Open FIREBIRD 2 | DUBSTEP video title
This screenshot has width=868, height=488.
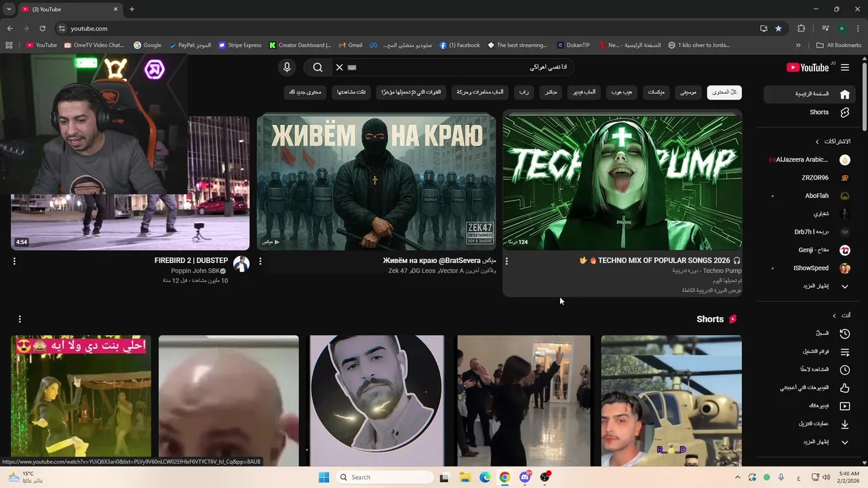tap(191, 260)
